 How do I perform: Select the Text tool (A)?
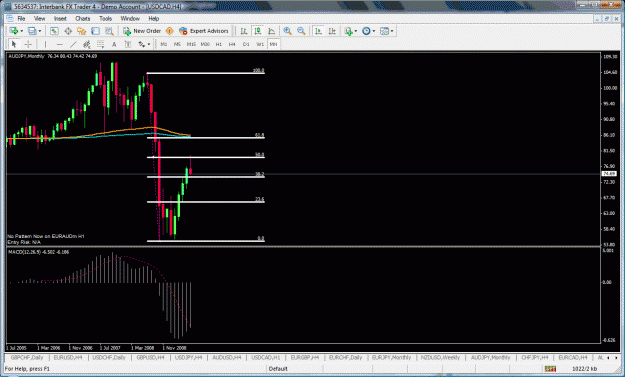114,44
